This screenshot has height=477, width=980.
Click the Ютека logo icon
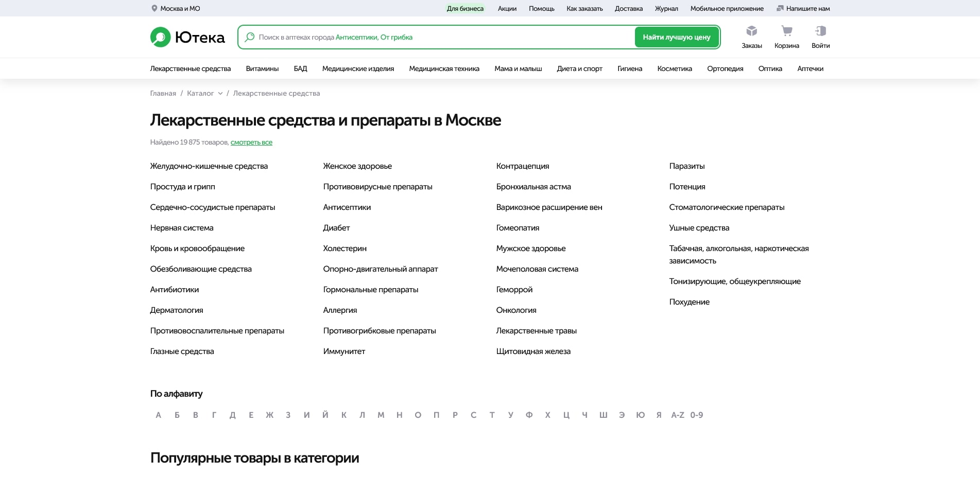tap(160, 37)
